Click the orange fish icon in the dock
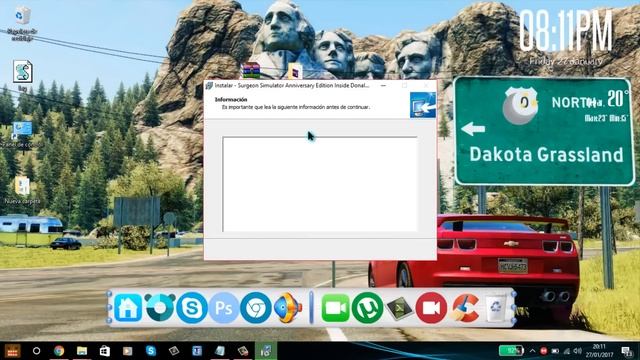This screenshot has width=640, height=360. (288, 308)
